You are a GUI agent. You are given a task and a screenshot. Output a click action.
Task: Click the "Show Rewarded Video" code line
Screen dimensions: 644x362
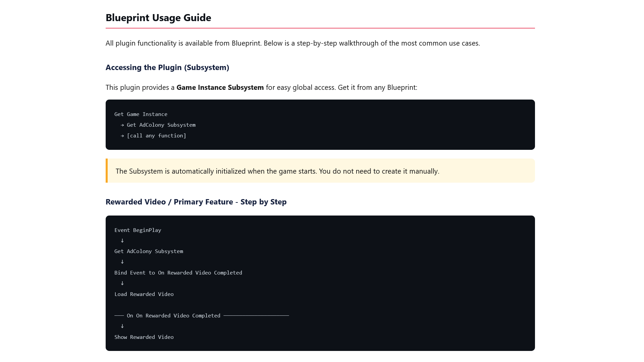(x=144, y=337)
